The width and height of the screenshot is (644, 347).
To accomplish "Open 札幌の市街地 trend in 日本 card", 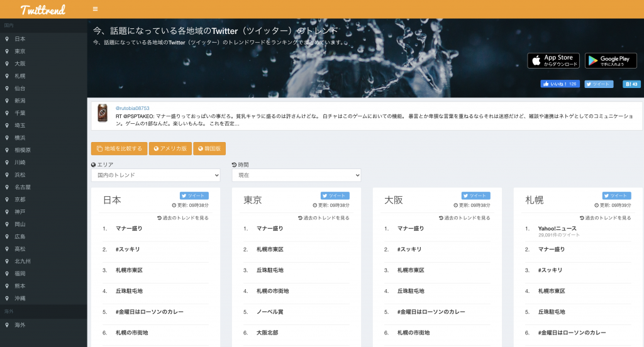I will 132,333.
